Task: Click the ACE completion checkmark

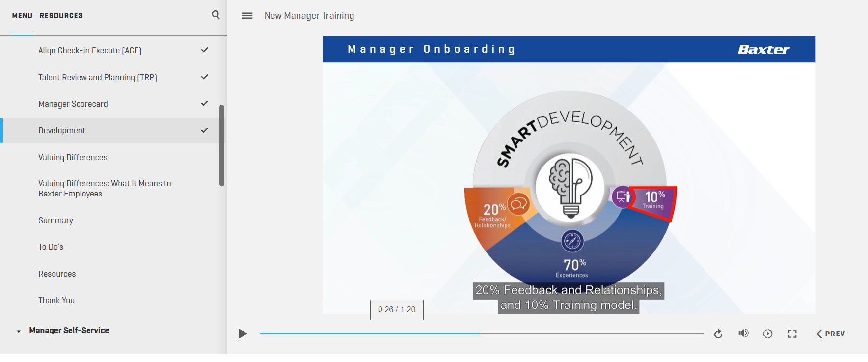Action: (205, 50)
